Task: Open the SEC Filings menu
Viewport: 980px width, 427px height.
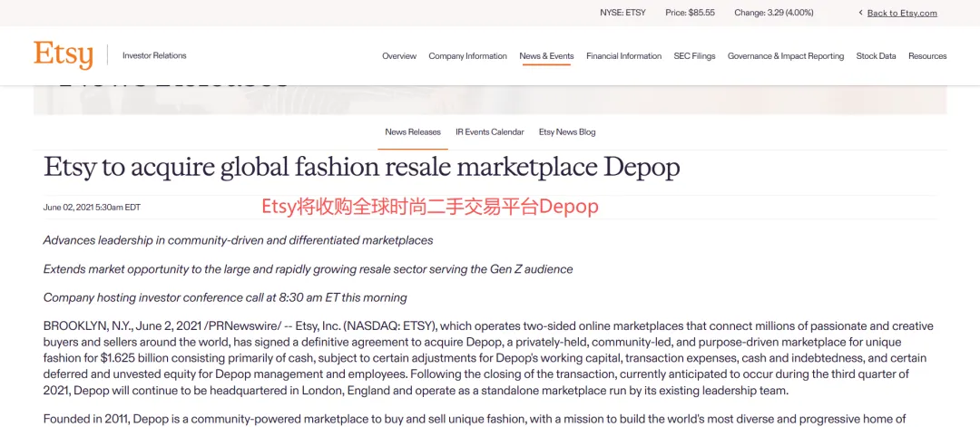Action: tap(694, 56)
